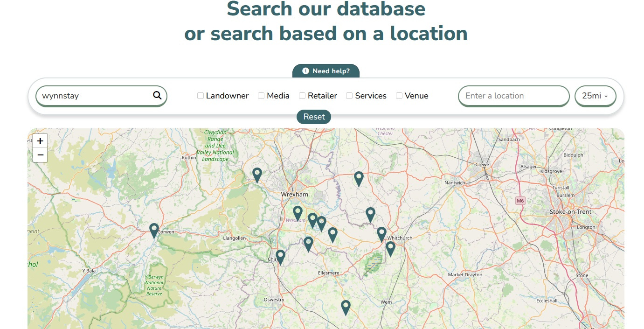644x329 pixels.
Task: Select the map pin south of Ellesmere
Action: 346,308
